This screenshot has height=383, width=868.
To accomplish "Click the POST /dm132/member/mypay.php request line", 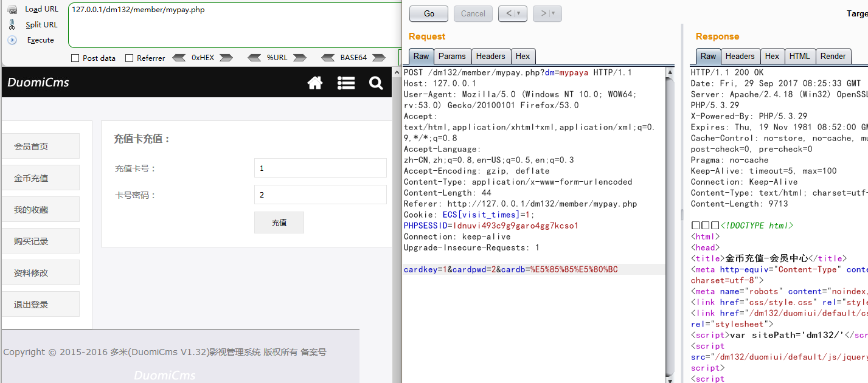I will pyautogui.click(x=518, y=72).
